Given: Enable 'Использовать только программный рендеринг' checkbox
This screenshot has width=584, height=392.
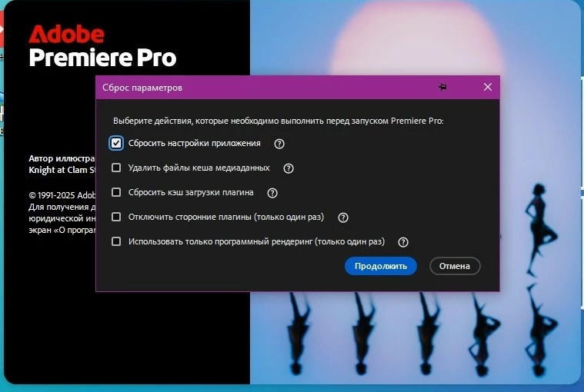Looking at the screenshot, I should (116, 241).
